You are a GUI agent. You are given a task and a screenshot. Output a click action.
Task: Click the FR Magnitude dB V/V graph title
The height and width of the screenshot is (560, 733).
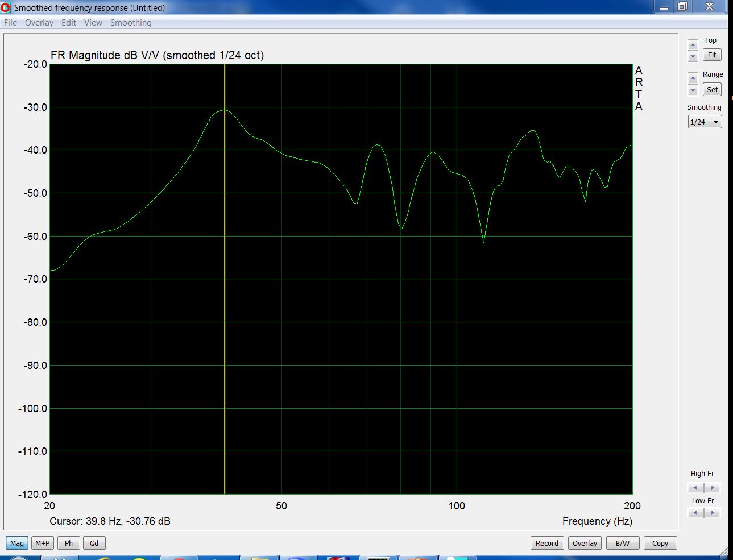[x=157, y=55]
